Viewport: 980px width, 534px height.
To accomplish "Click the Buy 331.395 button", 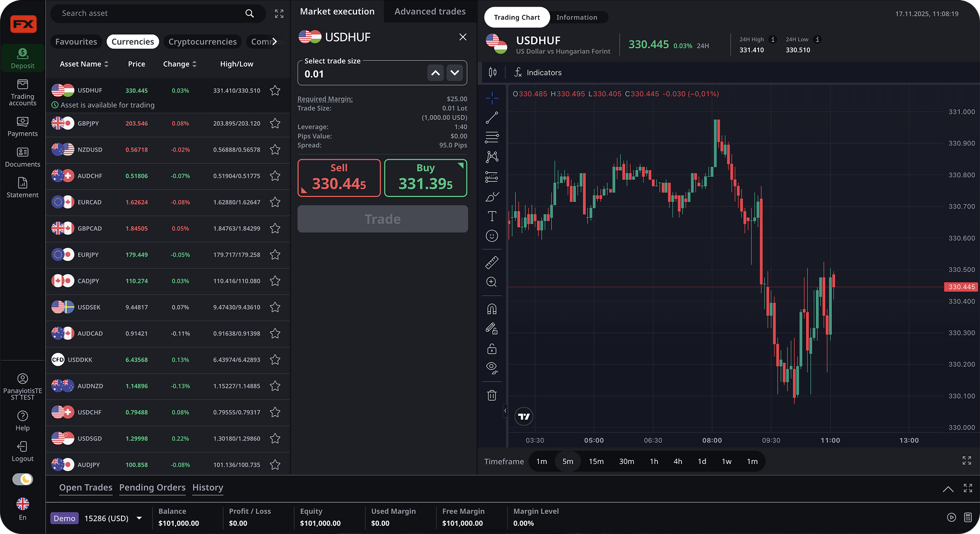I will (425, 178).
